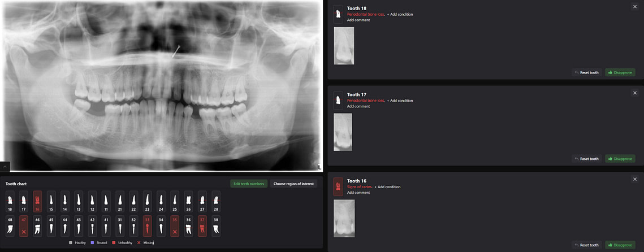The image size is (644, 252).
Task: Select missing tooth 35 in chart
Action: tap(175, 226)
